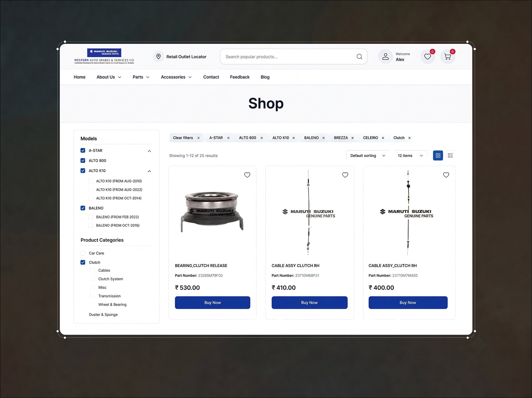Uncheck the ALTO K10 model checkbox
Screen dimensions: 532x398
[83, 171]
